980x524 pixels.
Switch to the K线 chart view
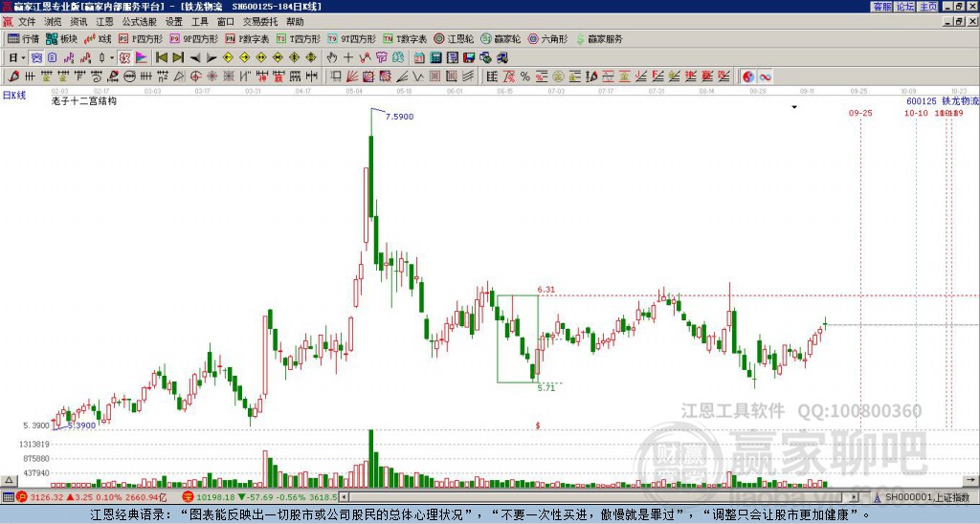pos(98,38)
